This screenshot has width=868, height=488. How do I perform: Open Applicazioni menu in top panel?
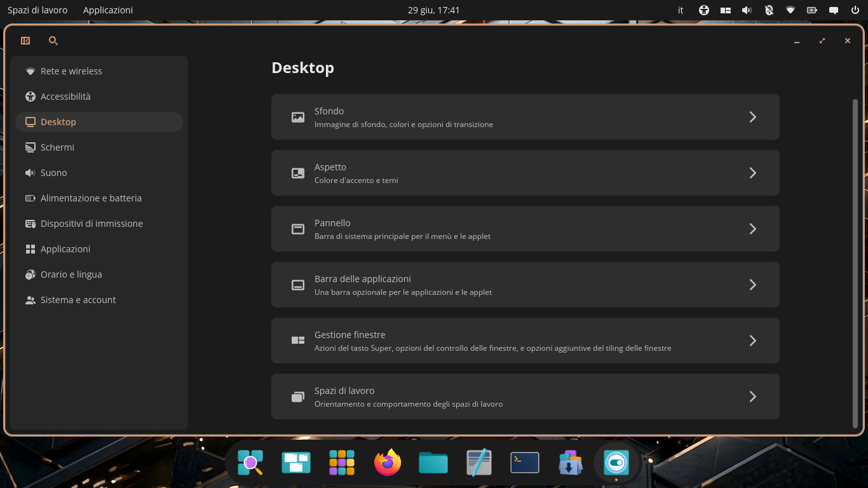pyautogui.click(x=108, y=10)
